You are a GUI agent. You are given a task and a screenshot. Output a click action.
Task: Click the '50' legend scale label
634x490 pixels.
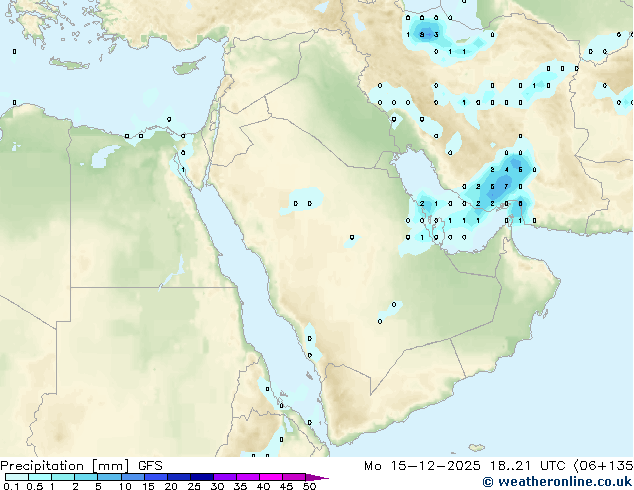[x=310, y=486]
